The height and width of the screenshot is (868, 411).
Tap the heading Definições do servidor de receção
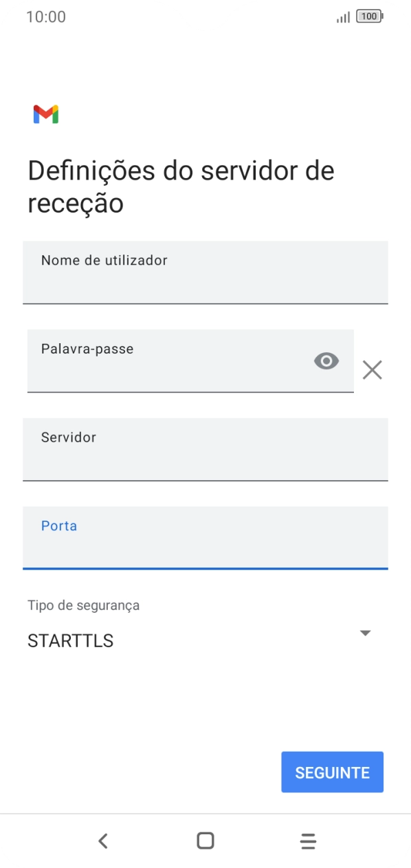point(180,186)
